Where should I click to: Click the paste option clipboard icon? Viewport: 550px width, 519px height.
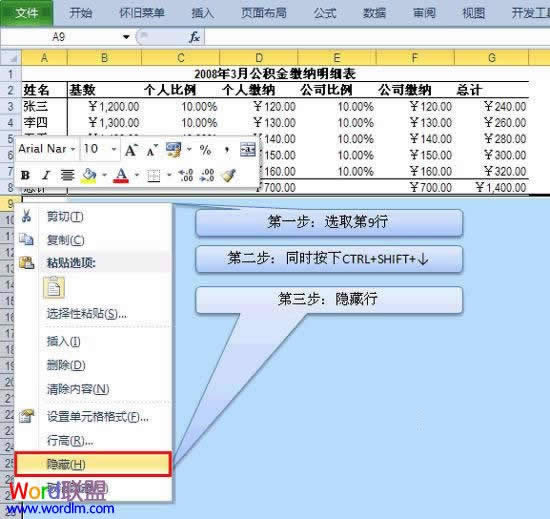pos(54,288)
